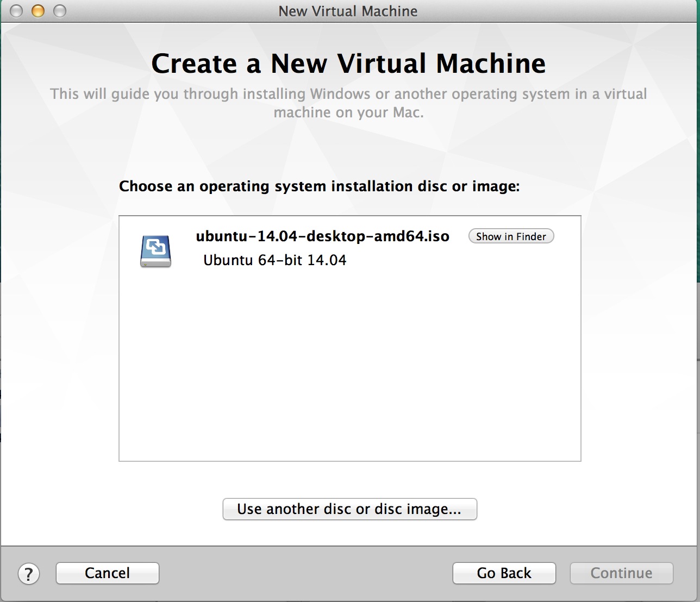Minimize the window with the yellow button
Screen dimensions: 700x602
coord(37,11)
